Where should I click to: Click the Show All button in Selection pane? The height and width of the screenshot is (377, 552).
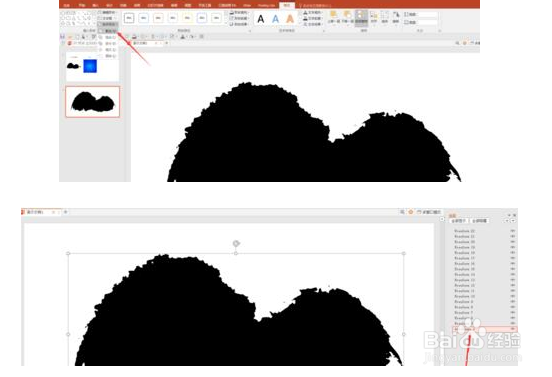click(459, 221)
